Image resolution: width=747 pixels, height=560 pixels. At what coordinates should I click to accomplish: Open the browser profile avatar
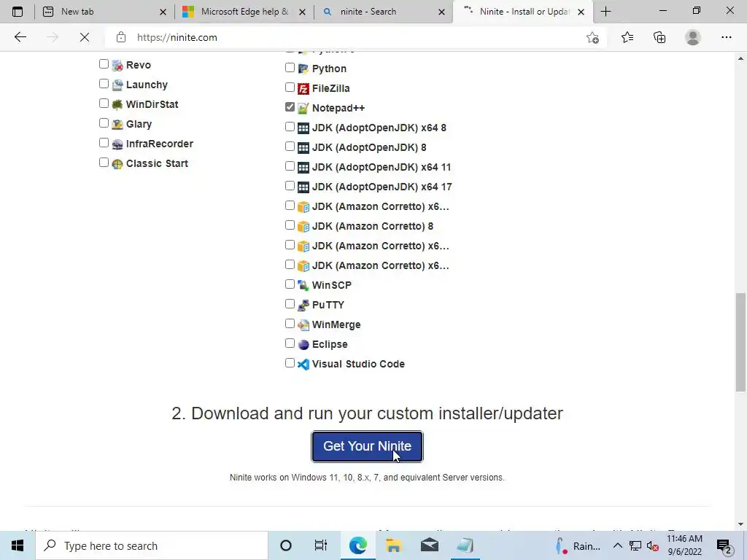(x=693, y=37)
